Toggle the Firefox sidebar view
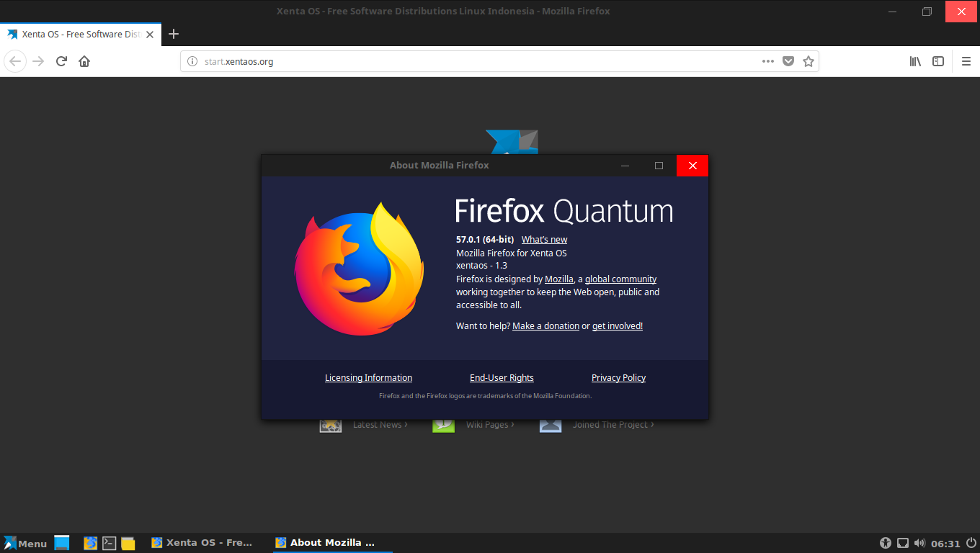Image resolution: width=980 pixels, height=553 pixels. click(x=938, y=61)
